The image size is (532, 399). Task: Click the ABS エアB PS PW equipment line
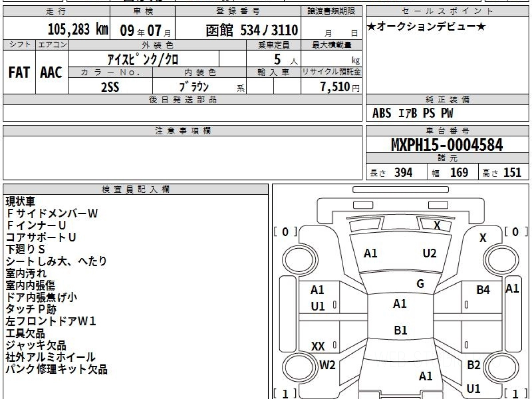coord(413,113)
